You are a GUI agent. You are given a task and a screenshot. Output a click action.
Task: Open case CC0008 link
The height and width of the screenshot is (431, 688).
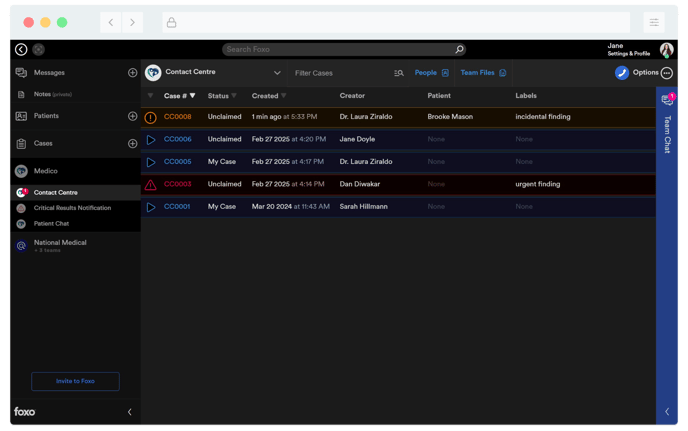[x=178, y=117]
